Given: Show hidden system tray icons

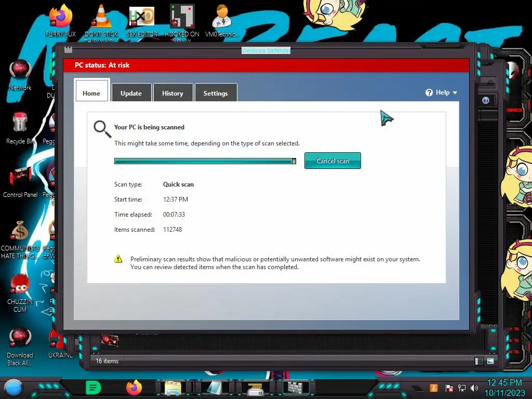Looking at the screenshot, I should pyautogui.click(x=418, y=388).
